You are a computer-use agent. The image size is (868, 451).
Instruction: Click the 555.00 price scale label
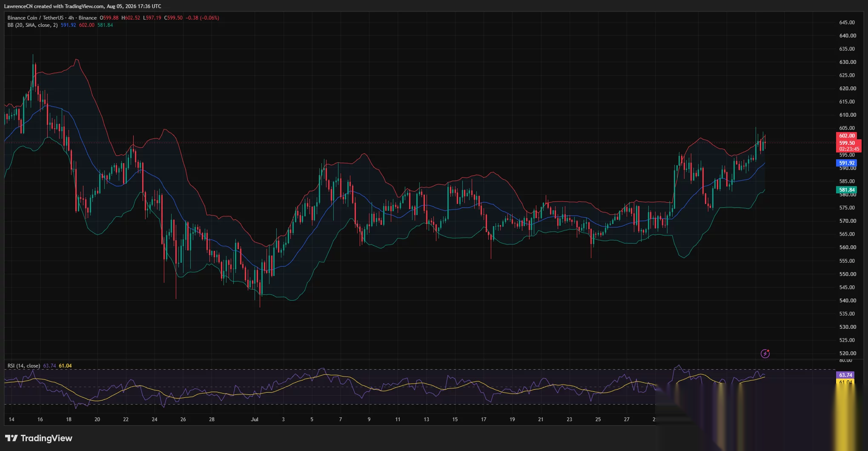click(x=847, y=261)
